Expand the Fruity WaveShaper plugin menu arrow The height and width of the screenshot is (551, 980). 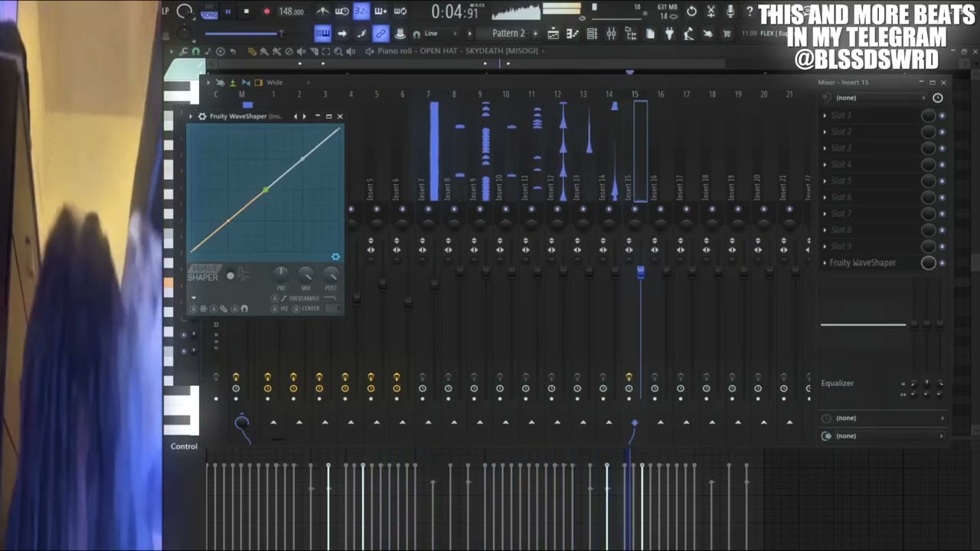click(191, 116)
